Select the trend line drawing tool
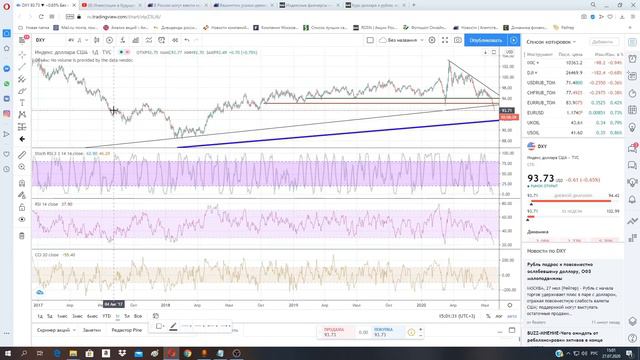Image resolution: width=640 pixels, height=360 pixels. pos(22,66)
